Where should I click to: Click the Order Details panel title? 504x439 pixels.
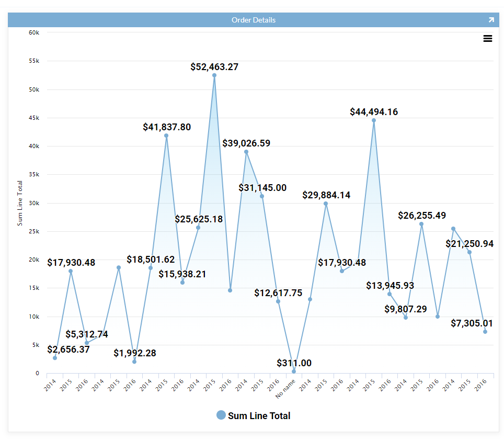[253, 20]
